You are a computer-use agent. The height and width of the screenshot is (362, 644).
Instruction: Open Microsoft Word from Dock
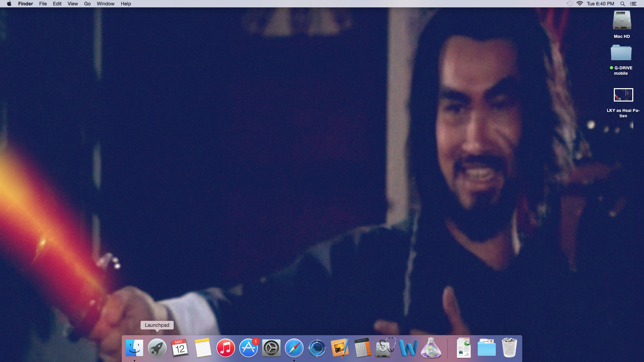pos(408,348)
